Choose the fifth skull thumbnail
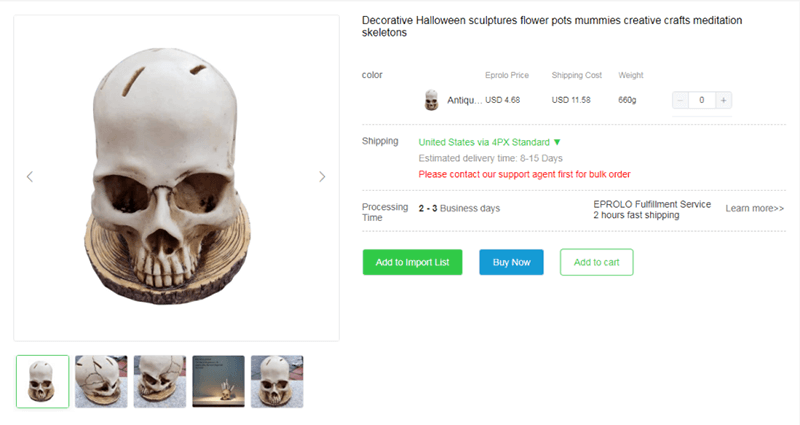 277,381
